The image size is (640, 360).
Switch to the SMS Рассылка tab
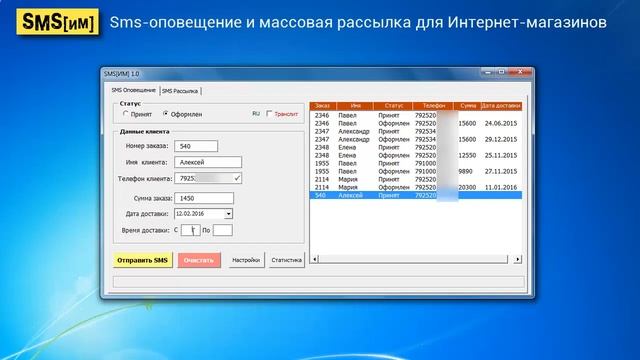click(180, 91)
